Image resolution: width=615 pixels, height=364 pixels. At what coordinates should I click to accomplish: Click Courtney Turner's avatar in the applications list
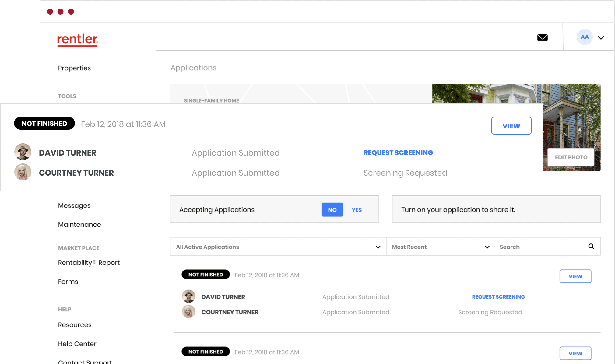[x=188, y=312]
